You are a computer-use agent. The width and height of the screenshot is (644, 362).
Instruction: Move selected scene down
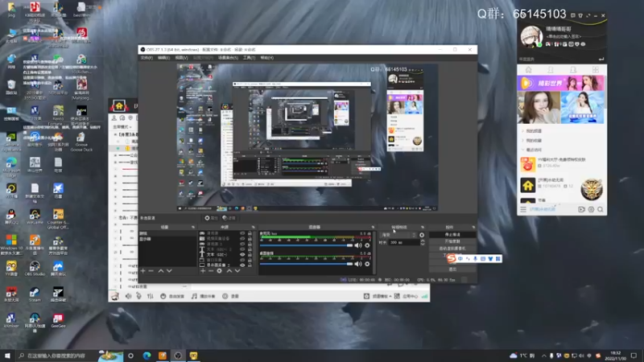click(x=169, y=271)
